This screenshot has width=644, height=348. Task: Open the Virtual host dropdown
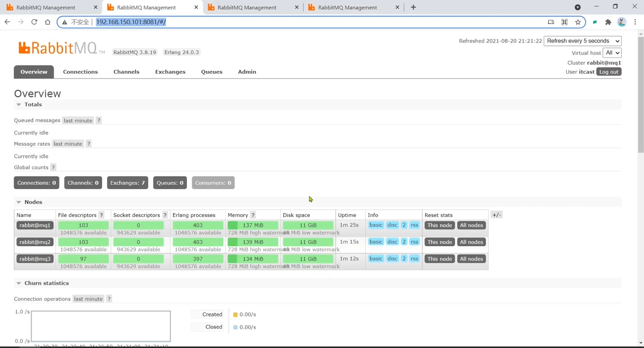612,53
